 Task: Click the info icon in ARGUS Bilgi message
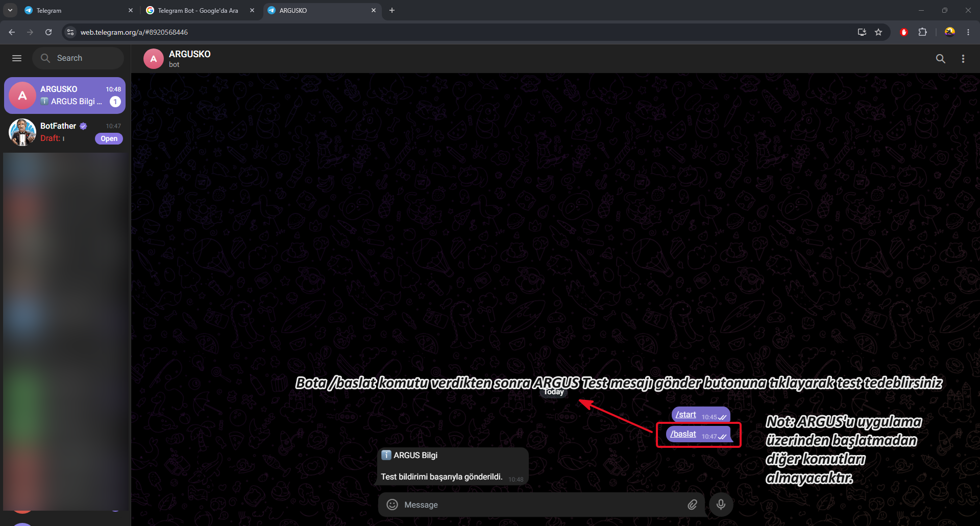pos(386,455)
